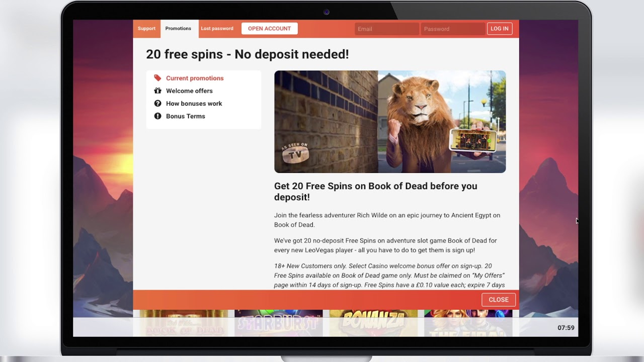Switch to the Promotions tab
The width and height of the screenshot is (644, 362).
click(x=178, y=29)
